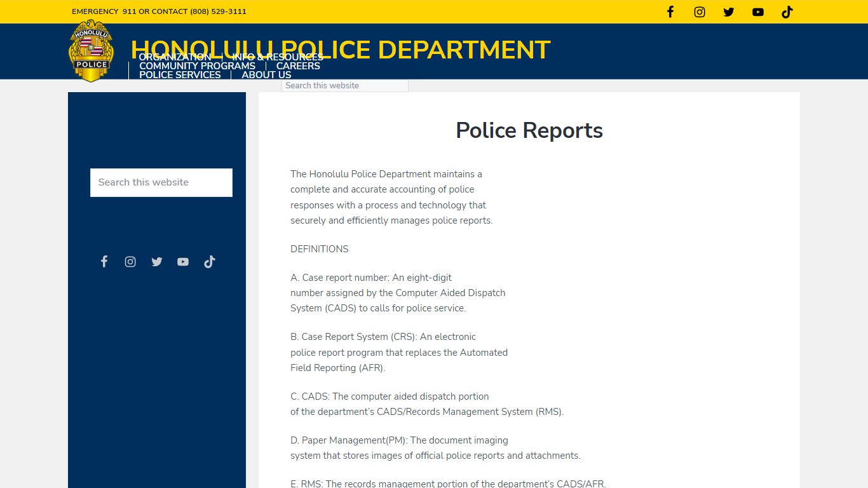Open YouTube icon in blue sidebar

[183, 262]
